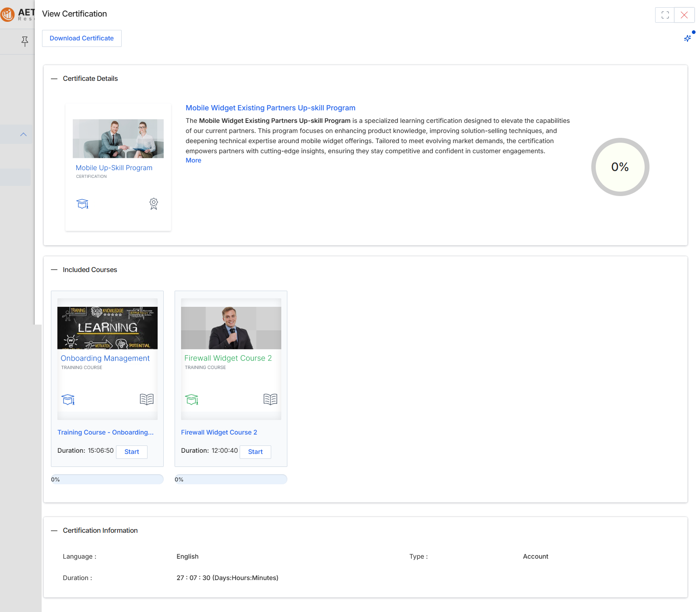Click TRAINING COURSE label under Firewall Widget Course 2
Image resolution: width=700 pixels, height=612 pixels.
coord(205,368)
